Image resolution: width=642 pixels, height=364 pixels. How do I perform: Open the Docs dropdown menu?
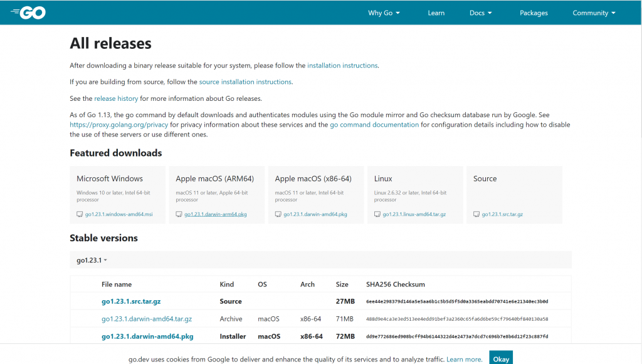click(x=481, y=13)
